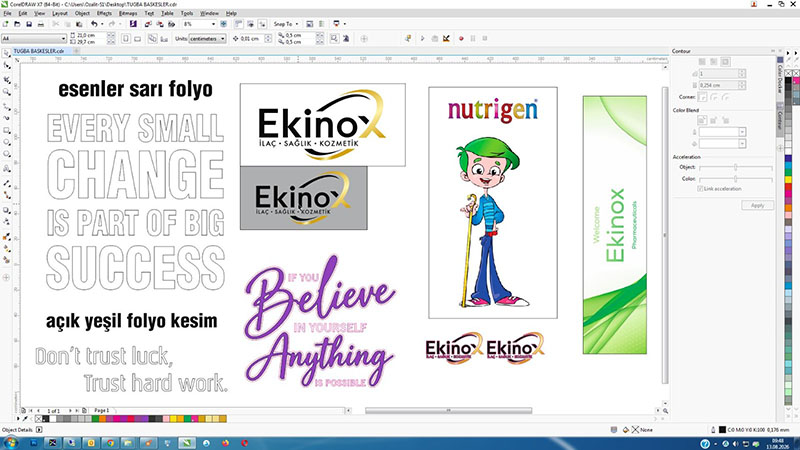The image size is (800, 450).
Task: Open contour outline color dropdown
Action: (742, 132)
